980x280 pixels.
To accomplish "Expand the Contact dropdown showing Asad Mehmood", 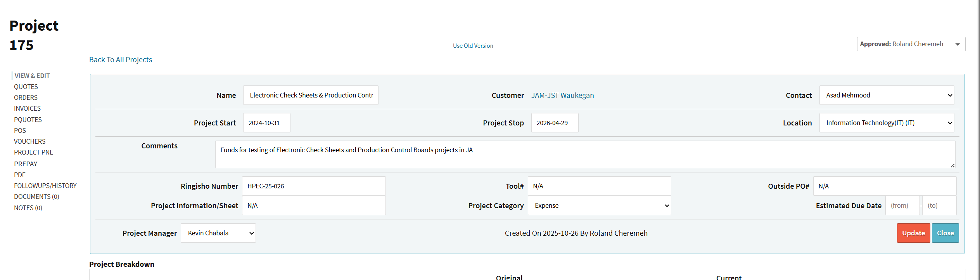I will click(886, 96).
